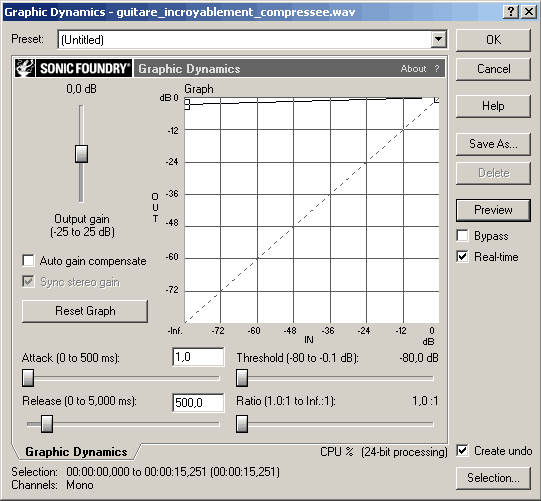This screenshot has height=501, width=541.
Task: Click the Threshold slider handle
Action: point(242,378)
